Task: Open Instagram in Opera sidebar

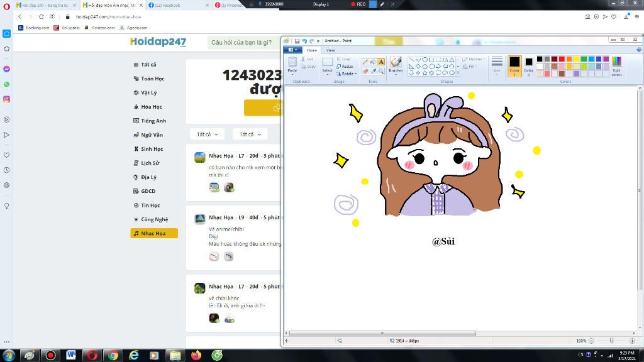Action: pyautogui.click(x=6, y=99)
